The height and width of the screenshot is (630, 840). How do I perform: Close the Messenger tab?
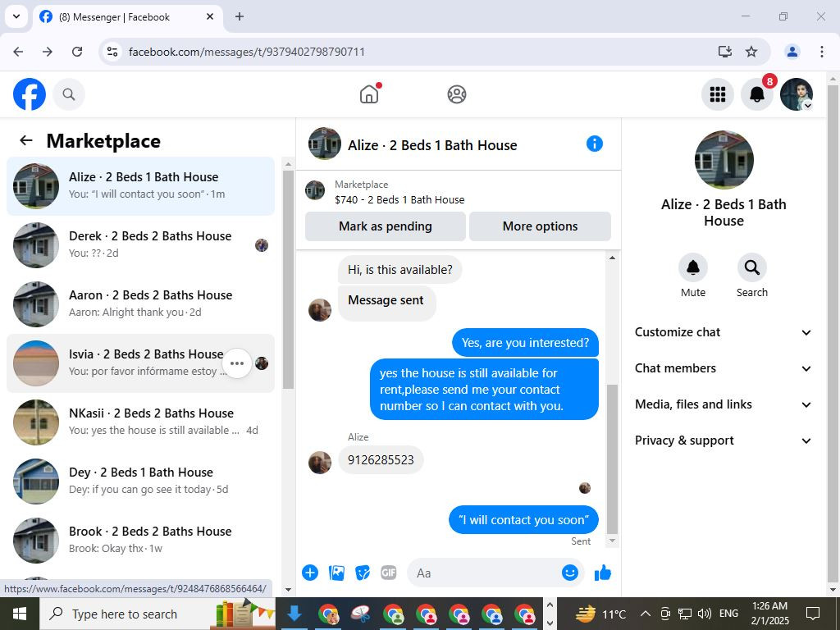[x=210, y=16]
